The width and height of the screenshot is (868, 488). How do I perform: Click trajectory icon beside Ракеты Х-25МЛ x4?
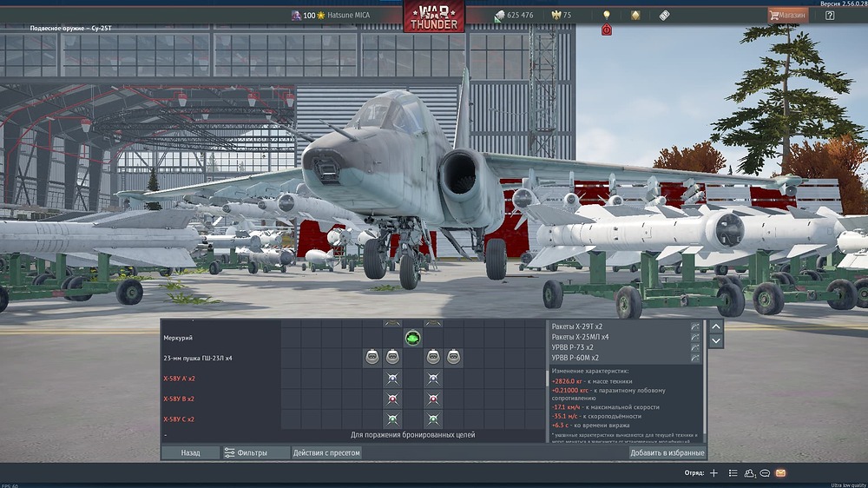pos(695,337)
